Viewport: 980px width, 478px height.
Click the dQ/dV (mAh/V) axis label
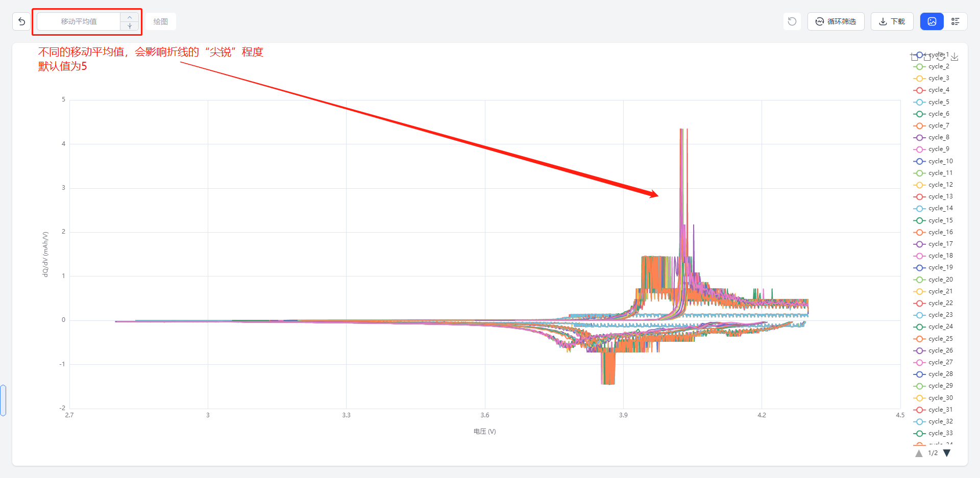point(45,254)
